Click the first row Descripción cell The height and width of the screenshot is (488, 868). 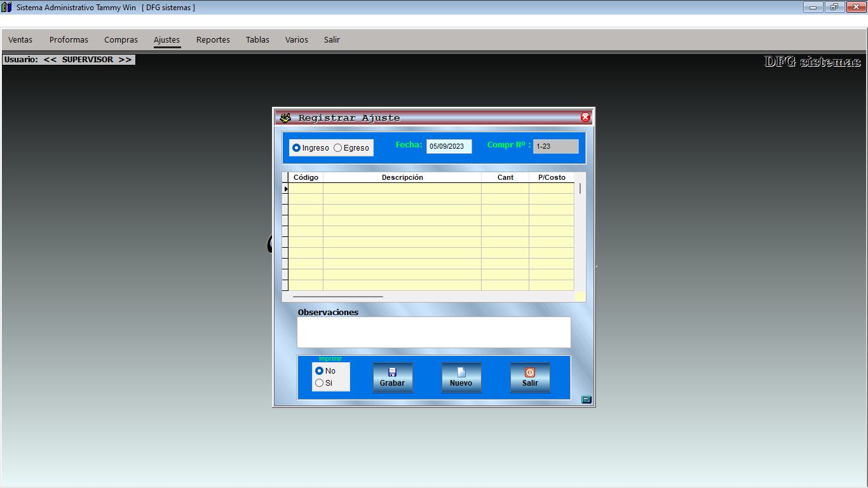tap(402, 189)
